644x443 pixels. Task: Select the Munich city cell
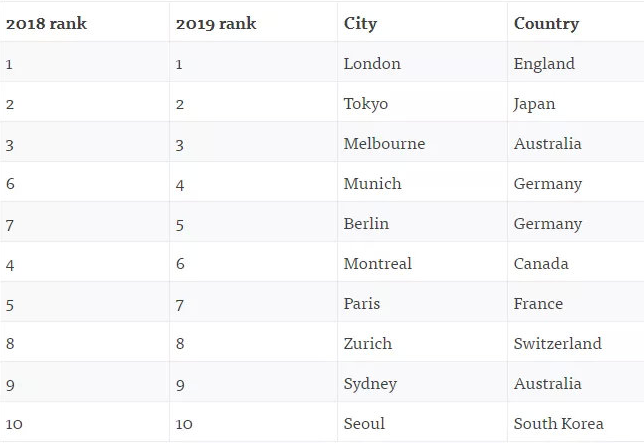pyautogui.click(x=372, y=184)
